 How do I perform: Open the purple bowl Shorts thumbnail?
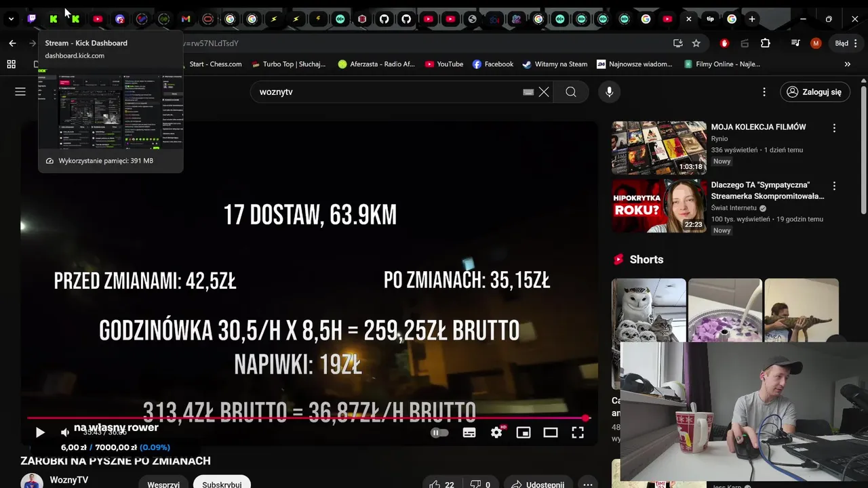(x=725, y=310)
